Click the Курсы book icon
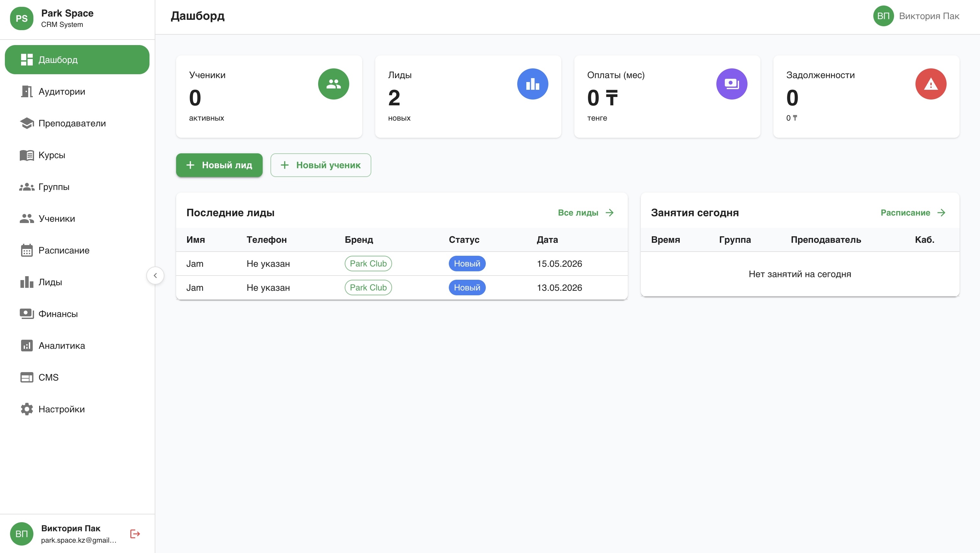The image size is (980, 553). tap(27, 155)
